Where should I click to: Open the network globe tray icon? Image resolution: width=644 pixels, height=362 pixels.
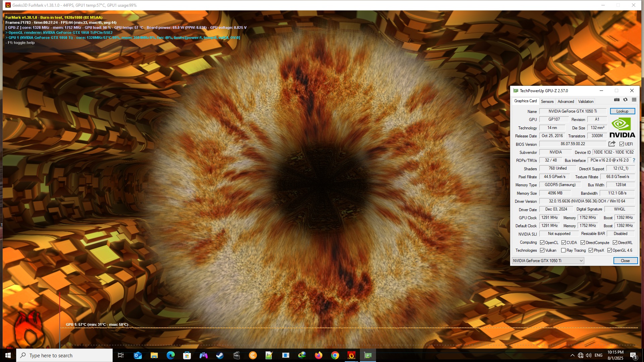click(580, 355)
